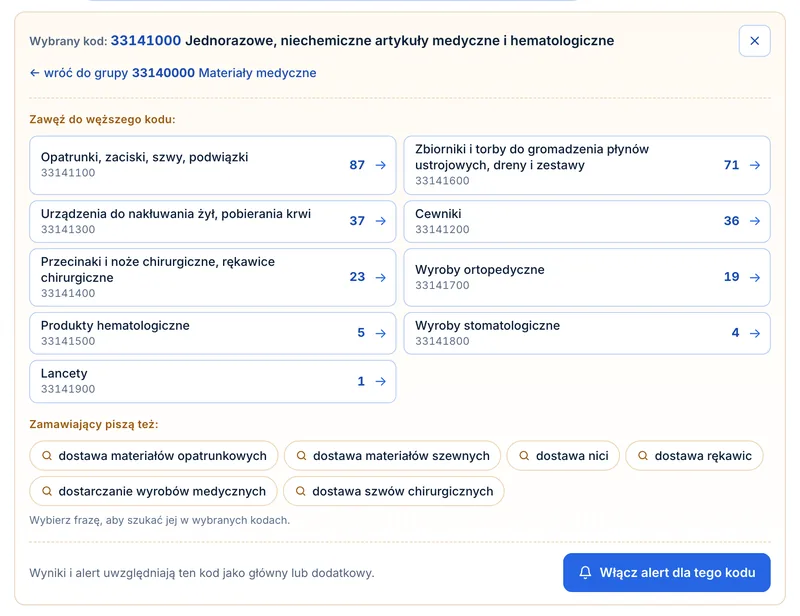The height and width of the screenshot is (616, 800).
Task: Click the bell icon on alert button
Action: (x=585, y=573)
